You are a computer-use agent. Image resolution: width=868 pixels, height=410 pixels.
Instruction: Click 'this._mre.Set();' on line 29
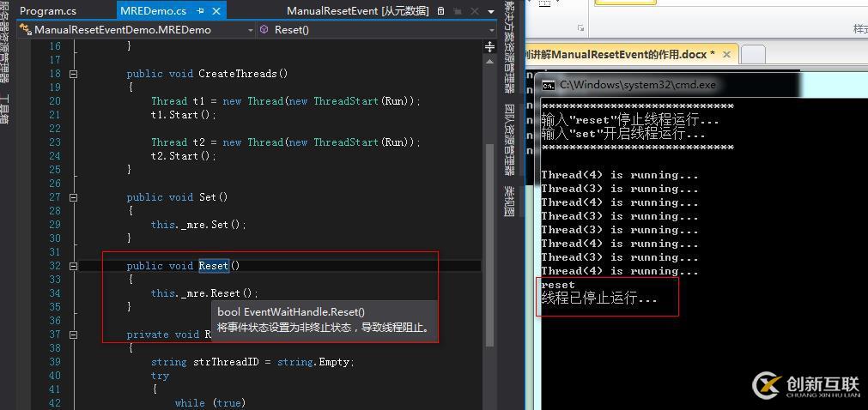pyautogui.click(x=198, y=224)
